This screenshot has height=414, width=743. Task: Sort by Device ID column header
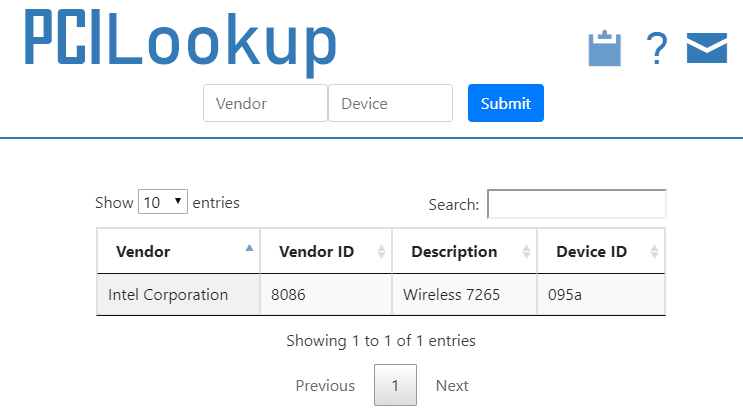(601, 251)
